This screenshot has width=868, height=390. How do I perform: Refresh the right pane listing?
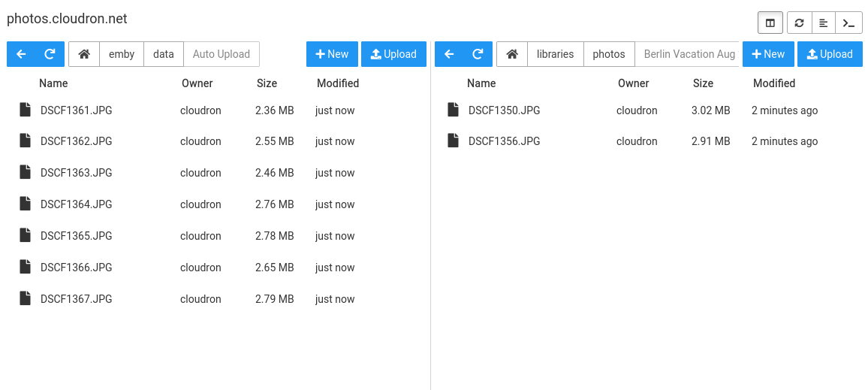coord(478,54)
